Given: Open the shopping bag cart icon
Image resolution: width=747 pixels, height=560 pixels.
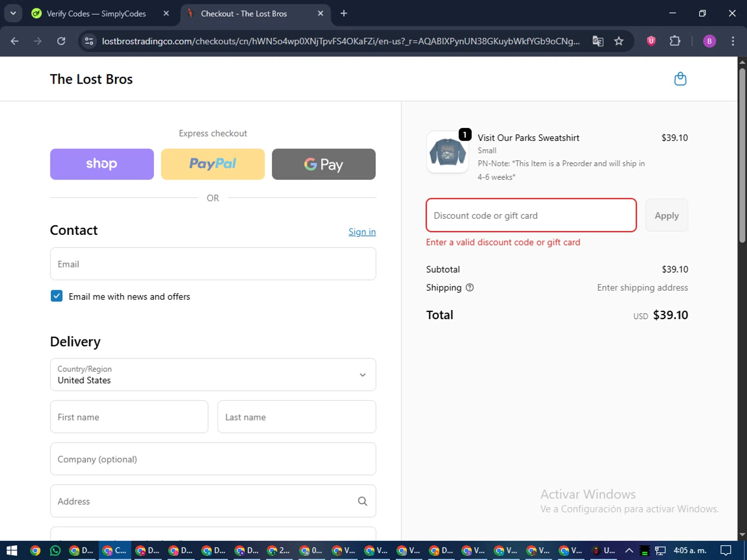Looking at the screenshot, I should point(680,79).
